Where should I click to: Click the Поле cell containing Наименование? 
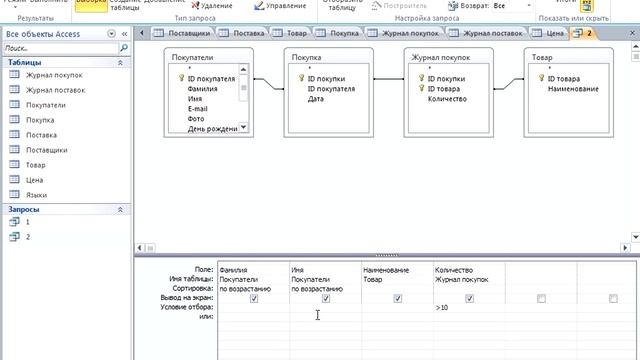[x=398, y=270]
